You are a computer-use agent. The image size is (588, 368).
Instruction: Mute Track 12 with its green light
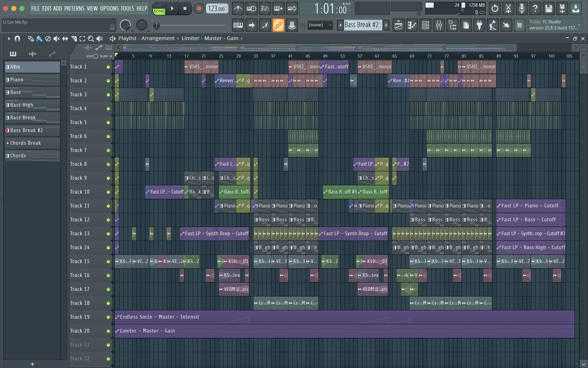coord(108,220)
